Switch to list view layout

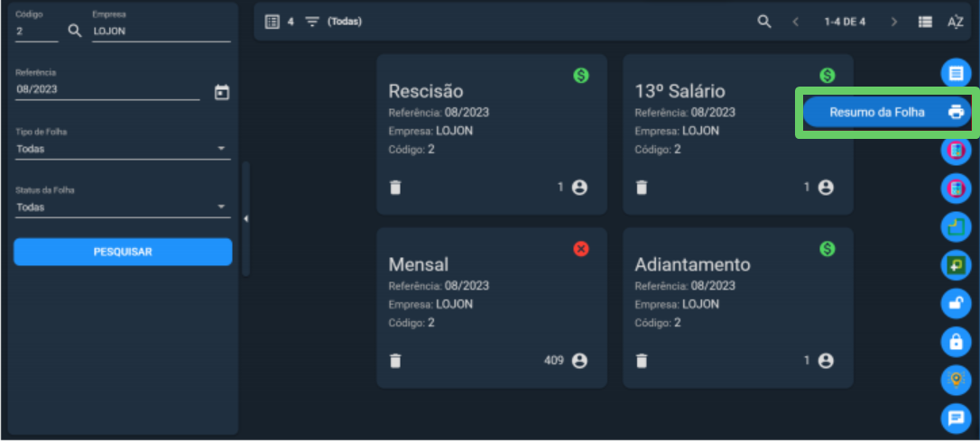[x=925, y=22]
